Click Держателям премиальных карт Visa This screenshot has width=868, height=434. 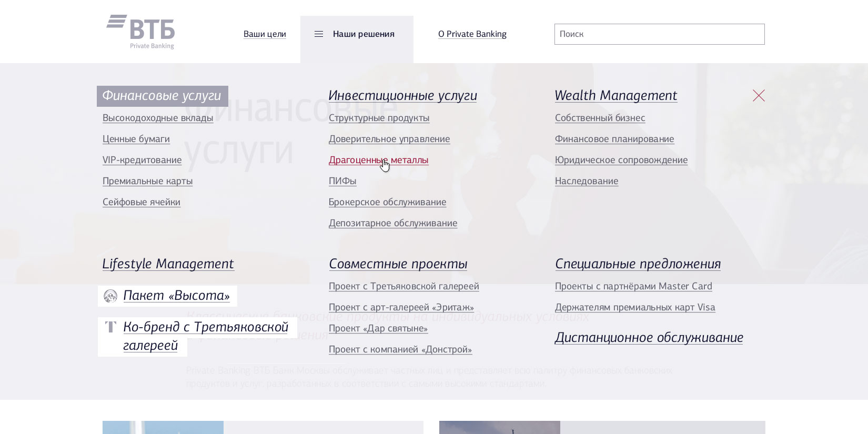tap(634, 307)
